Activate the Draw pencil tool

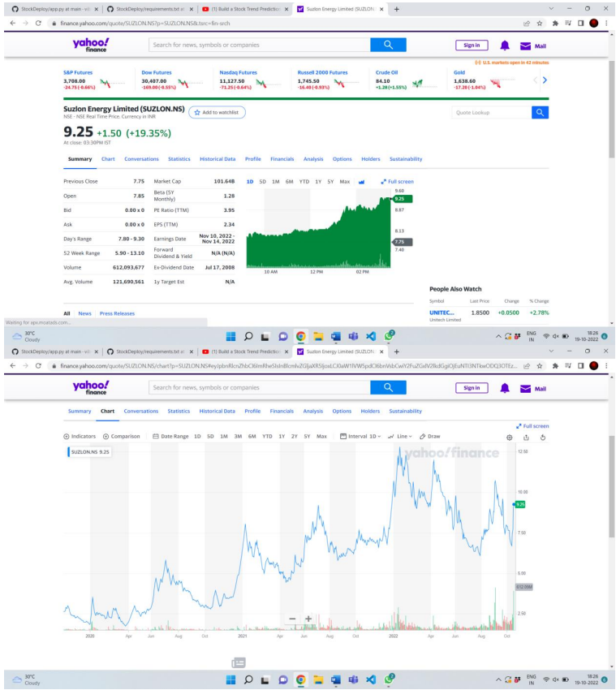click(x=430, y=437)
